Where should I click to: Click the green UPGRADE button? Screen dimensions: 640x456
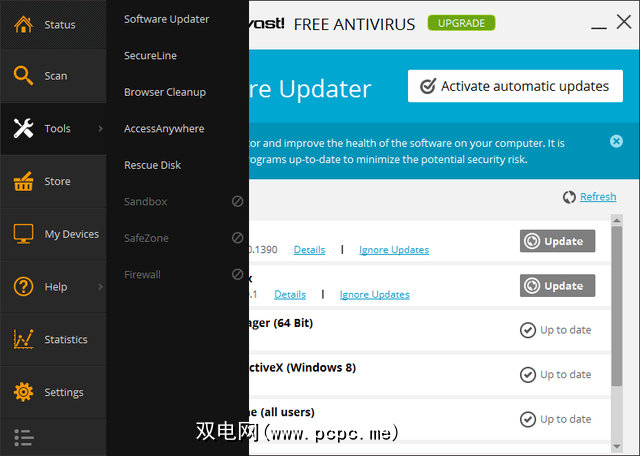[461, 23]
